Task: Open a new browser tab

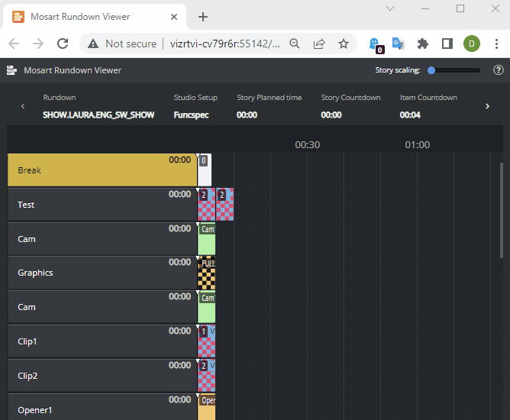Action: [x=203, y=16]
